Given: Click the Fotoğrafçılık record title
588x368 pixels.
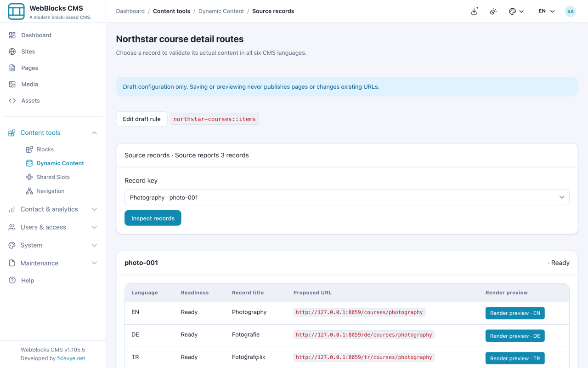Looking at the screenshot, I should (x=249, y=357).
